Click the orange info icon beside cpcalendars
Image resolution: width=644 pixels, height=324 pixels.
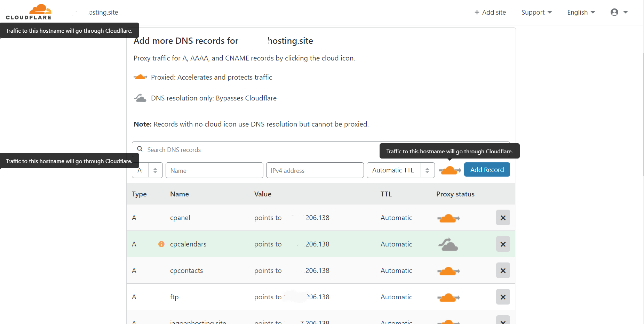point(161,244)
